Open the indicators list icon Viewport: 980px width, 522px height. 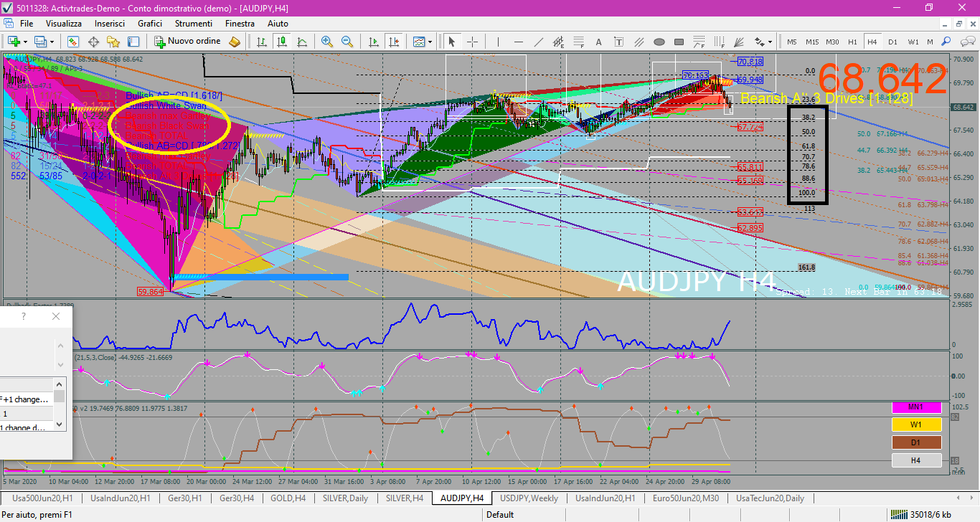point(418,42)
